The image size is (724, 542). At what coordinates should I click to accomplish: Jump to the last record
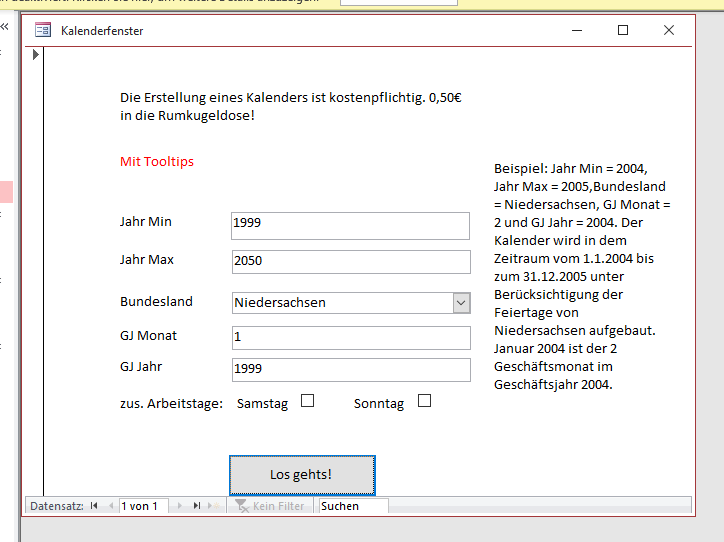(196, 506)
